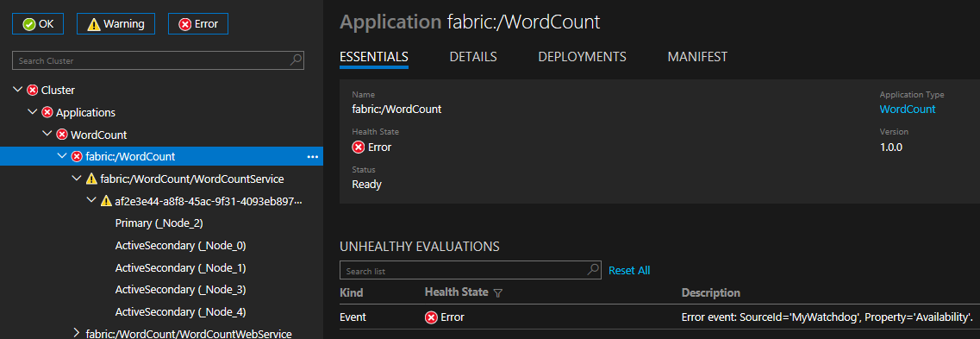Switch to the MANIFEST tab
980x339 pixels.
697,57
